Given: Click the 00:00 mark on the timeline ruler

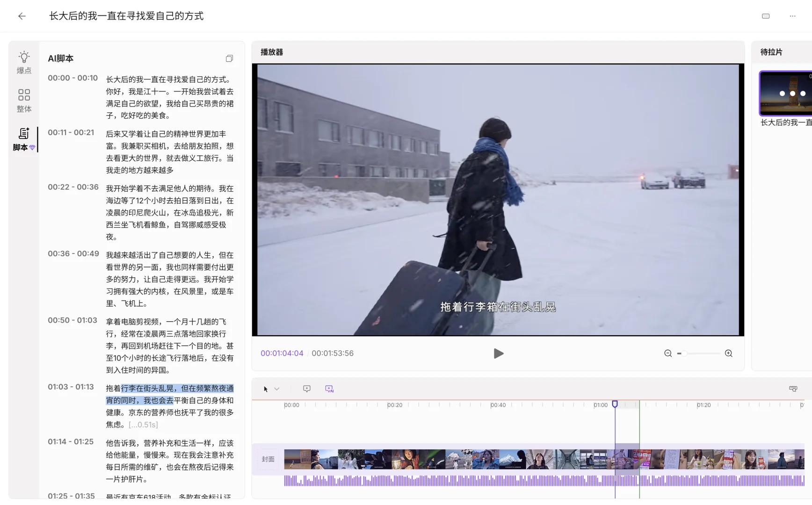Looking at the screenshot, I should tap(291, 405).
